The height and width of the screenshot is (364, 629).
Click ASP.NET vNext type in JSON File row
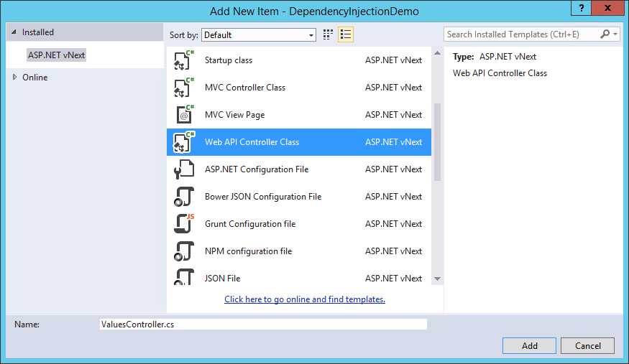click(x=393, y=279)
